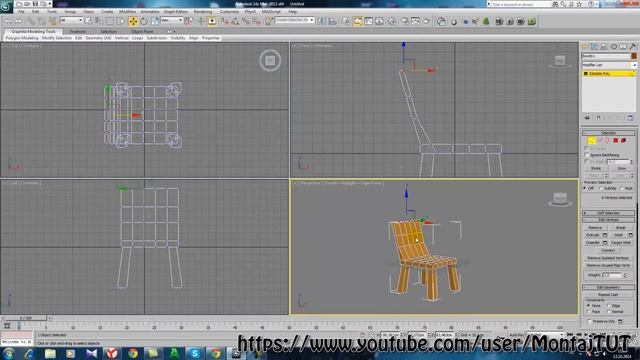The width and height of the screenshot is (640, 360).
Task: Click the Rectangular Selection Region icon
Action: click(110, 21)
